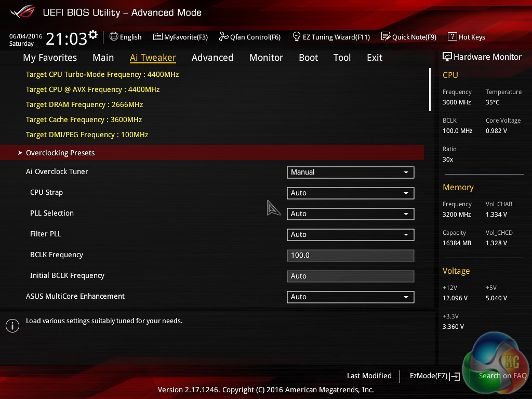Click the BCLK Frequency input field

point(351,256)
